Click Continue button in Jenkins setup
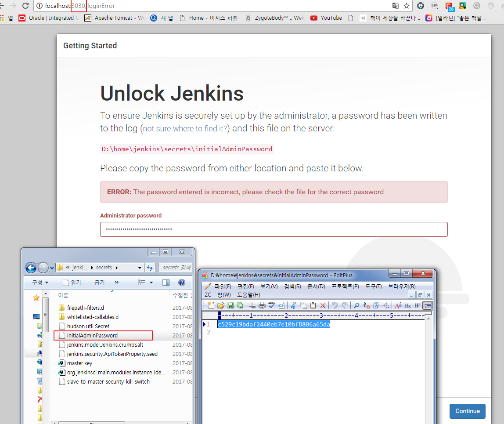 pyautogui.click(x=468, y=411)
